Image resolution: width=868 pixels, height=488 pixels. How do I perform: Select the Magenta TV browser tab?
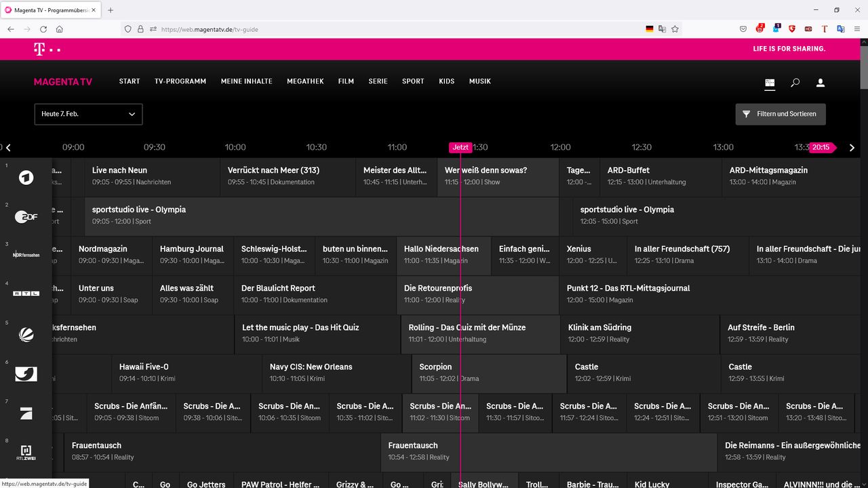pos(51,10)
